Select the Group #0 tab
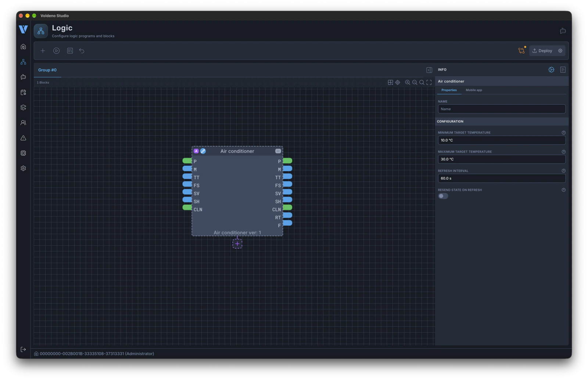The height and width of the screenshot is (380, 588). [x=47, y=70]
